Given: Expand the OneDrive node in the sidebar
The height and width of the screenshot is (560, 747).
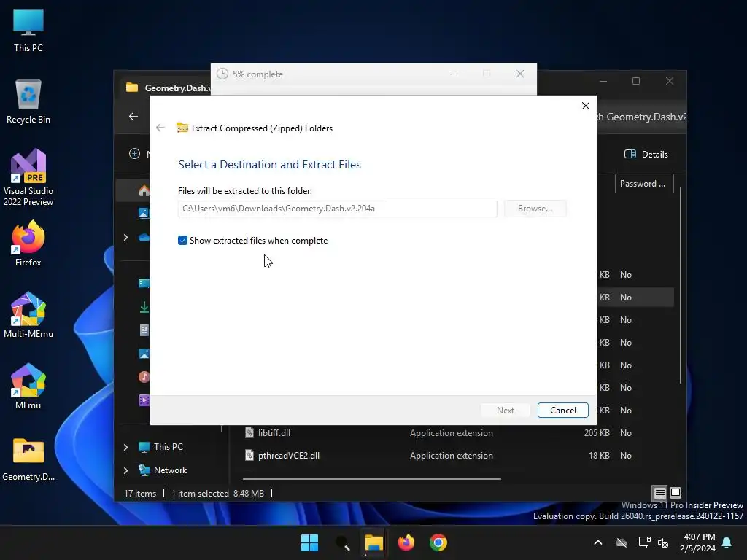Looking at the screenshot, I should pyautogui.click(x=125, y=237).
